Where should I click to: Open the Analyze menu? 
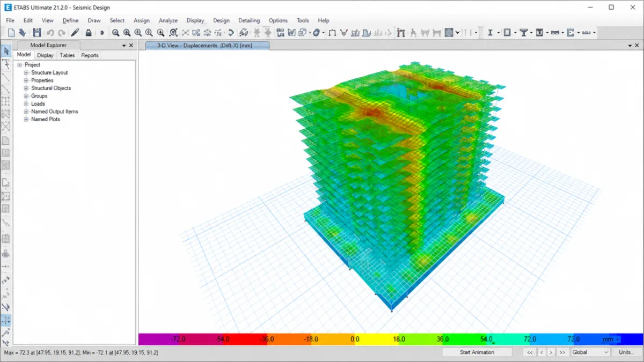point(168,20)
